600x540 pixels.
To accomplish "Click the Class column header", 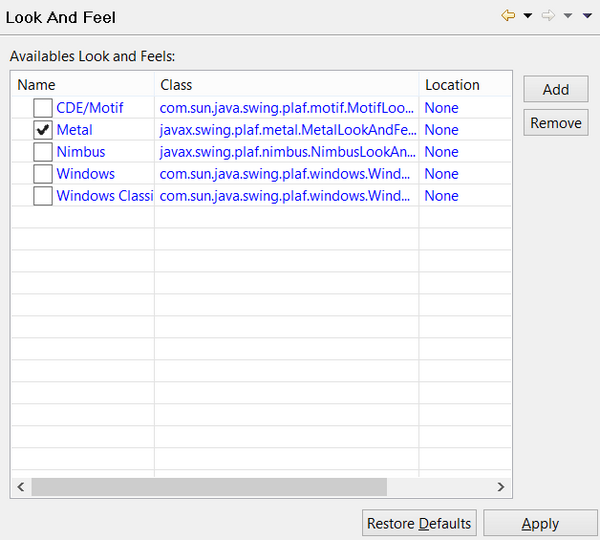I will click(x=286, y=85).
